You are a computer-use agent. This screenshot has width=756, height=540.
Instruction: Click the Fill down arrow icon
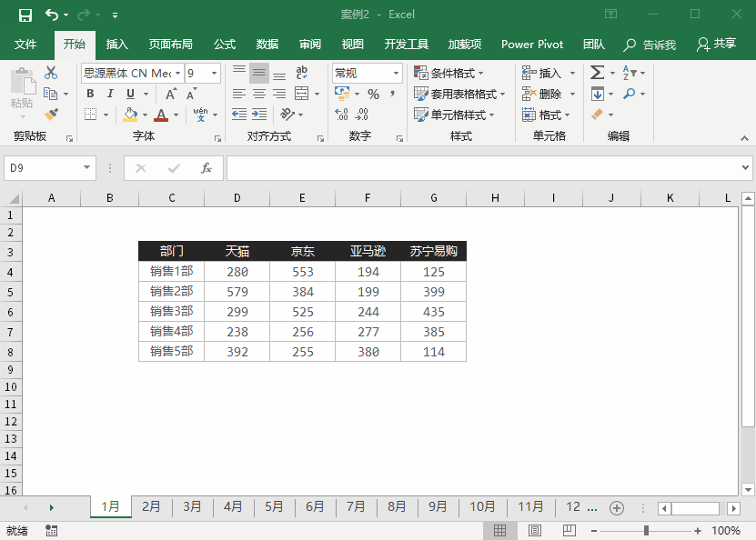click(598, 94)
